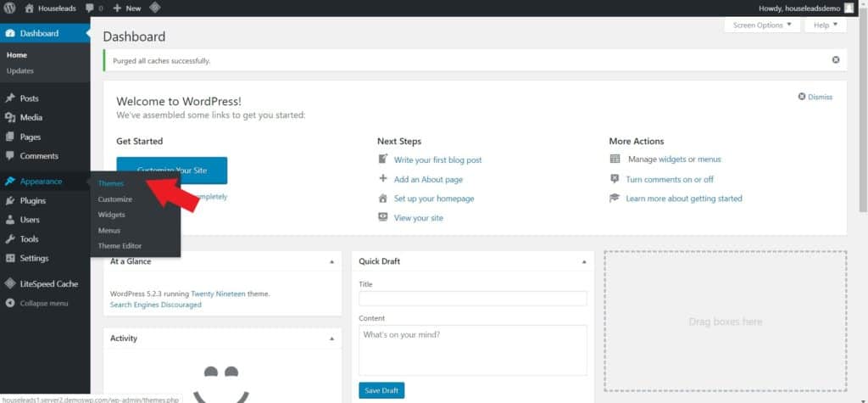Click the Save Draft button
Screen dimensions: 868x403
(381, 390)
